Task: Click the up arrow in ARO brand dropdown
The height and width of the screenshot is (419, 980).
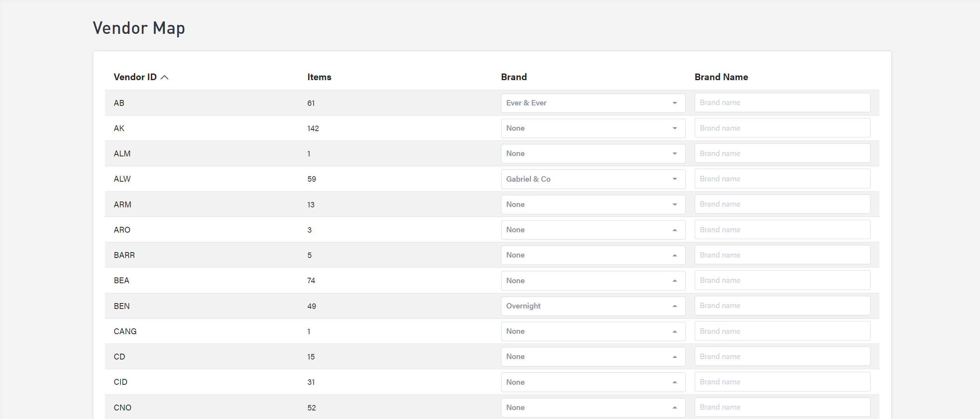Action: click(x=674, y=230)
